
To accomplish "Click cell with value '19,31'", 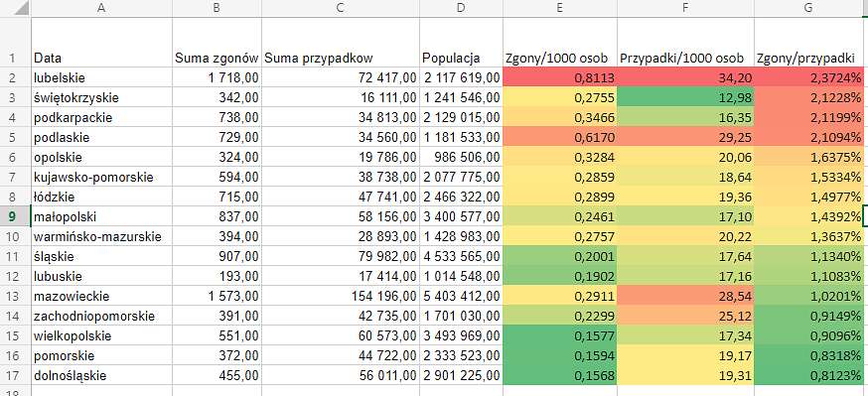I will (x=685, y=375).
